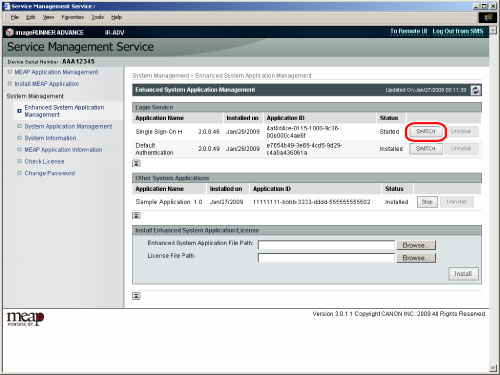Log Out from SMS link
The height and width of the screenshot is (375, 500).
(x=458, y=31)
